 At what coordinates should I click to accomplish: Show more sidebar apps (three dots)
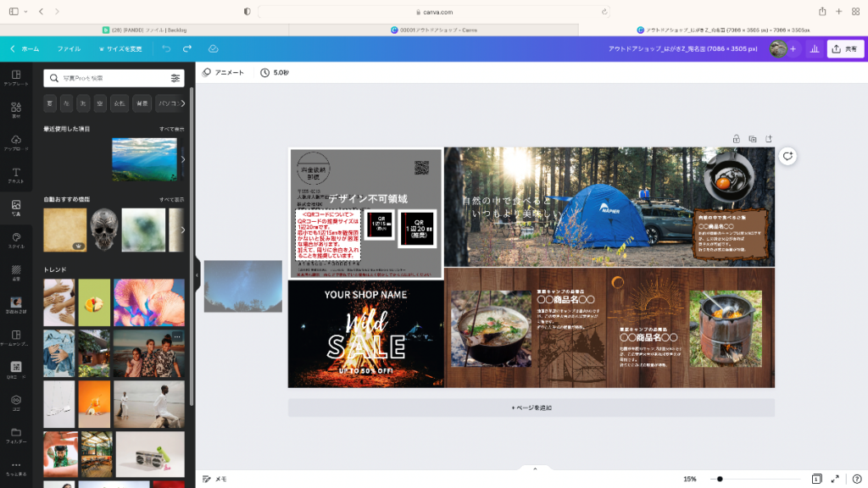[16, 468]
